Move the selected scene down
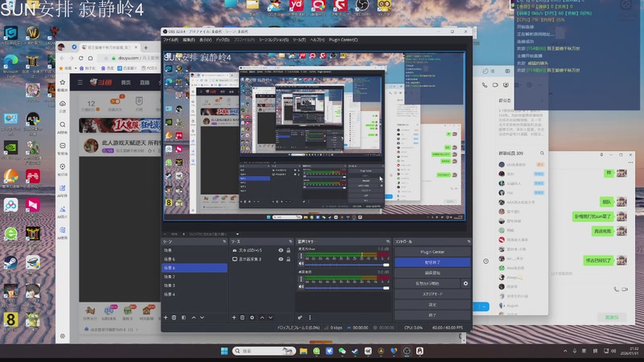This screenshot has width=644, height=362. click(202, 318)
